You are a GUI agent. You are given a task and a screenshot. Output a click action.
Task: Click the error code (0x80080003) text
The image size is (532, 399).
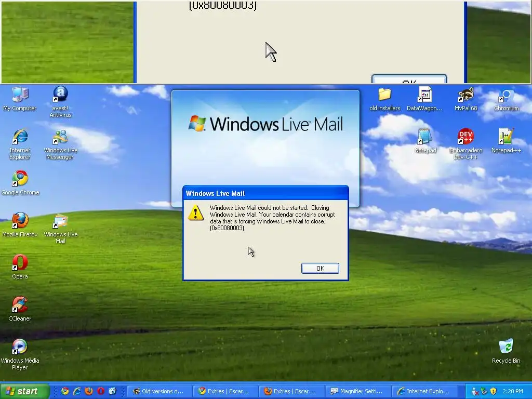click(227, 228)
